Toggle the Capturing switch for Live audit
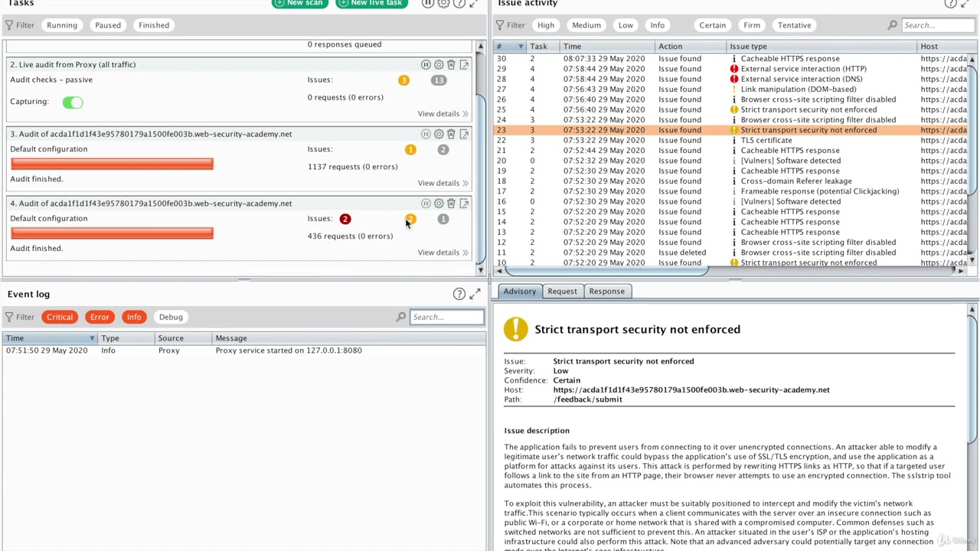Screen dimensions: 980x551 coord(73,102)
